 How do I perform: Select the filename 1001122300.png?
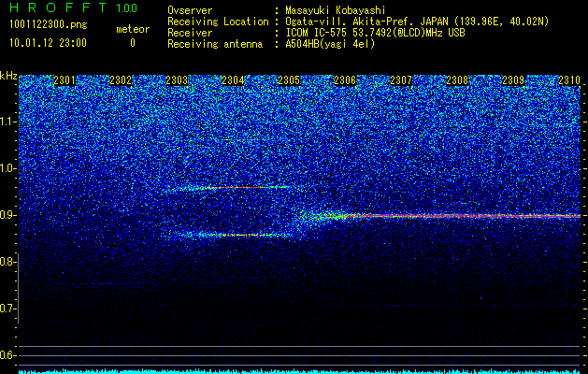coord(49,25)
